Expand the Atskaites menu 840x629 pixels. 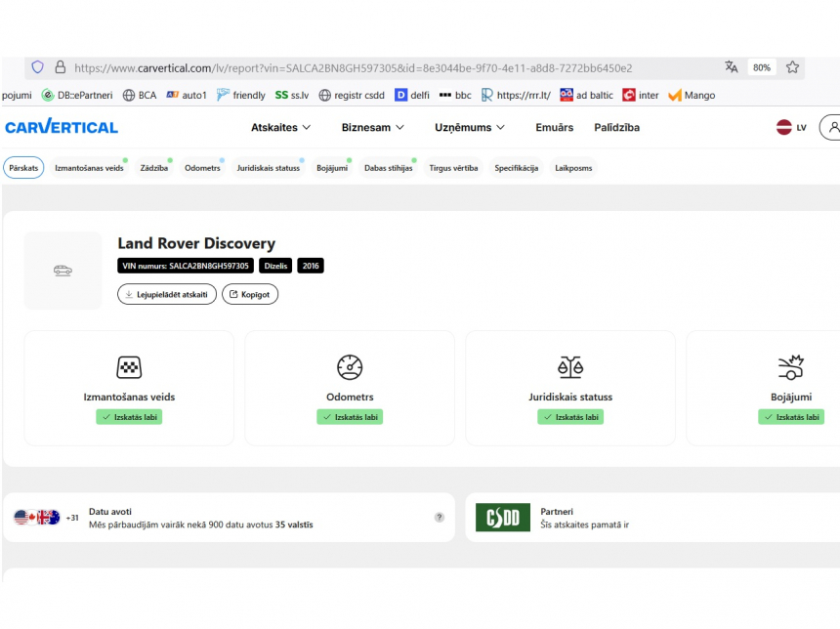coord(280,128)
